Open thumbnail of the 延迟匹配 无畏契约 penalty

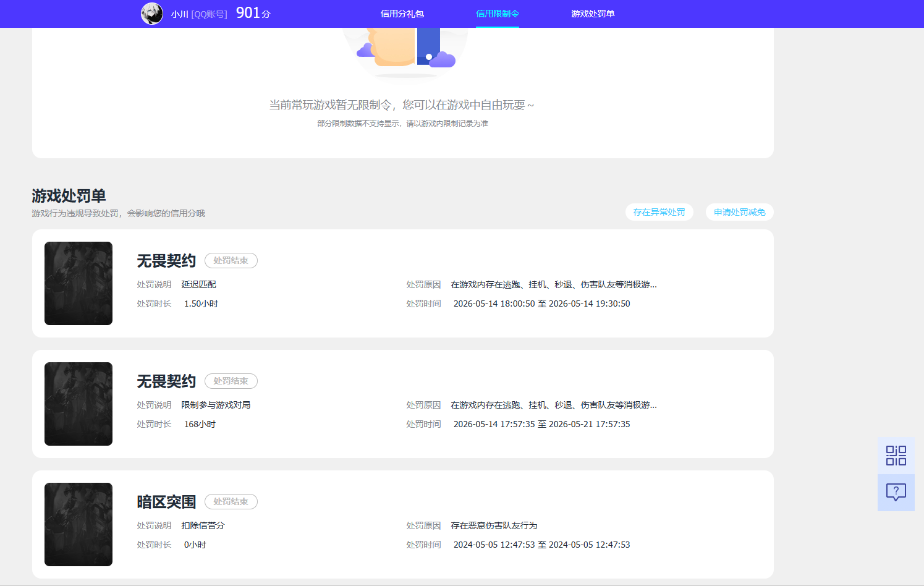click(78, 283)
